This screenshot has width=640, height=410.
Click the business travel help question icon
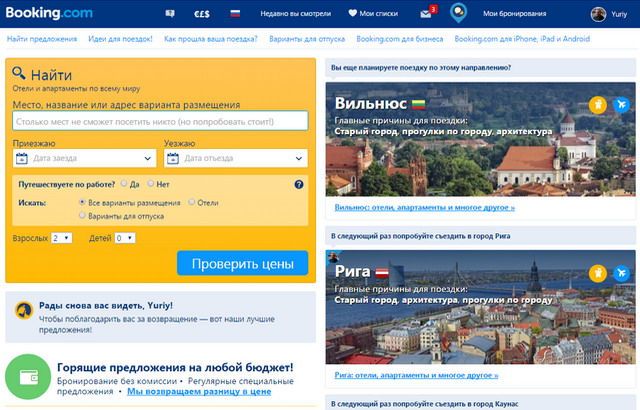299,184
